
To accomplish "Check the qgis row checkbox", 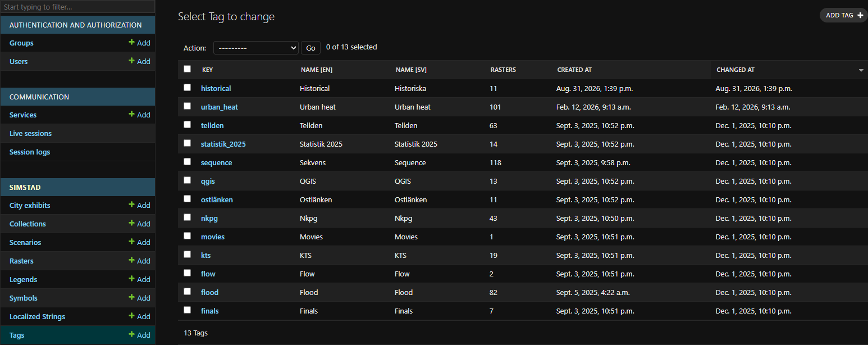I will 188,180.
